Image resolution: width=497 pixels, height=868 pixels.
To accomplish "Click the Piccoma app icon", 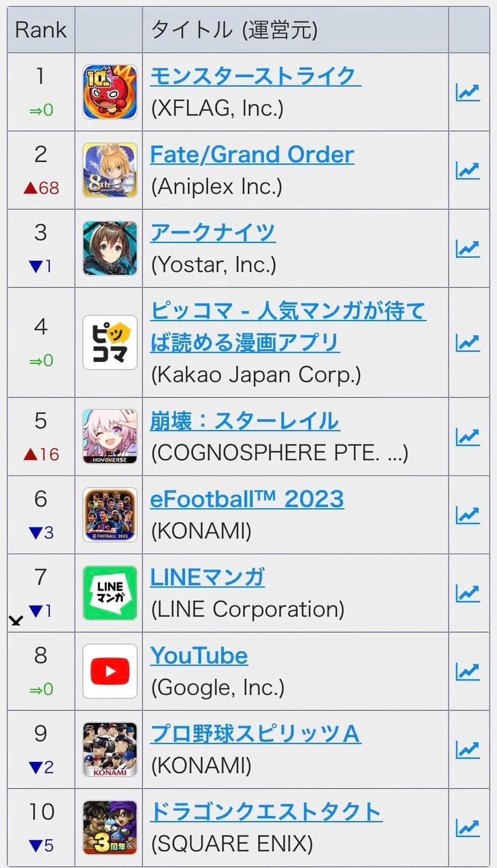I will pos(110,342).
